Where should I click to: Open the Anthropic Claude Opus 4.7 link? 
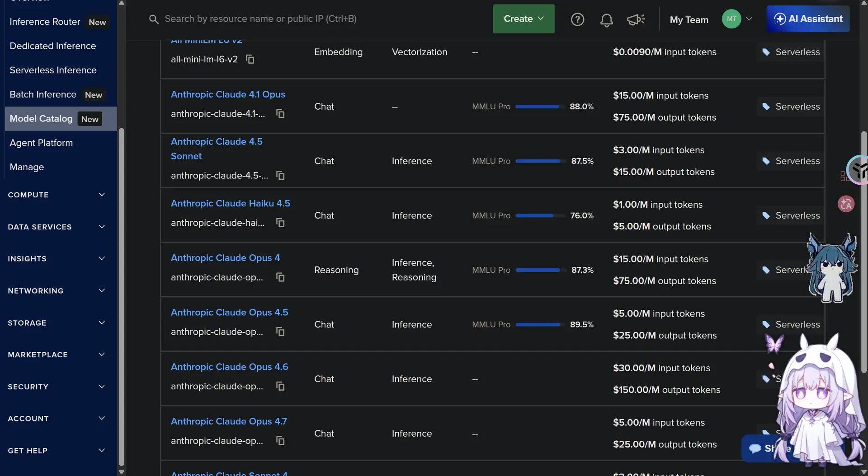click(x=229, y=421)
